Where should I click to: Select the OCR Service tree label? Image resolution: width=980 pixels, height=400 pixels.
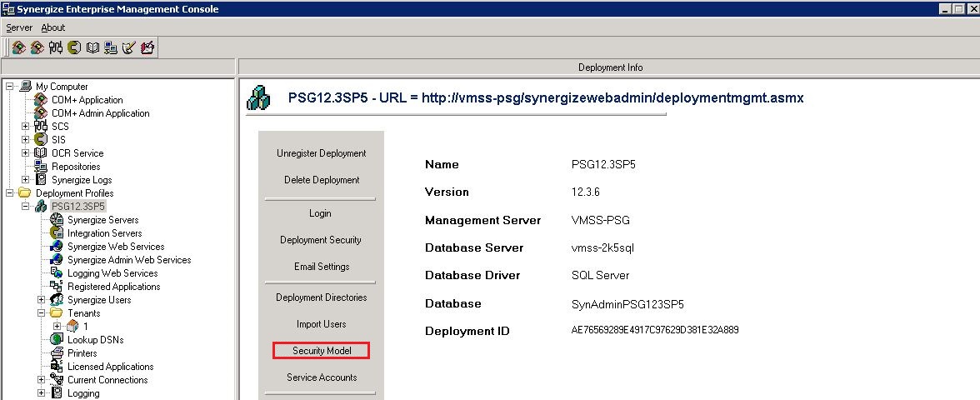[77, 153]
